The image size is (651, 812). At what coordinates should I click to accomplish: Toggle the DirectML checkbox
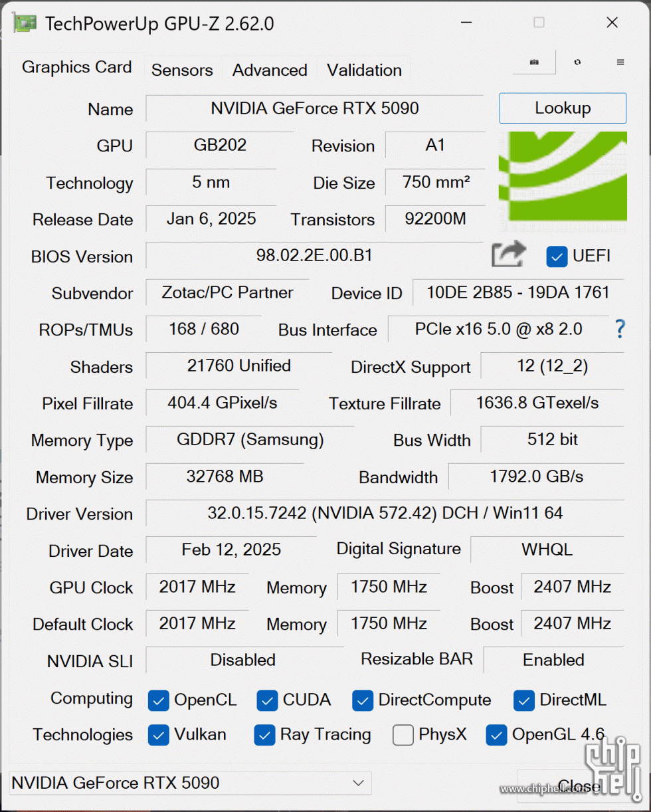tap(524, 700)
